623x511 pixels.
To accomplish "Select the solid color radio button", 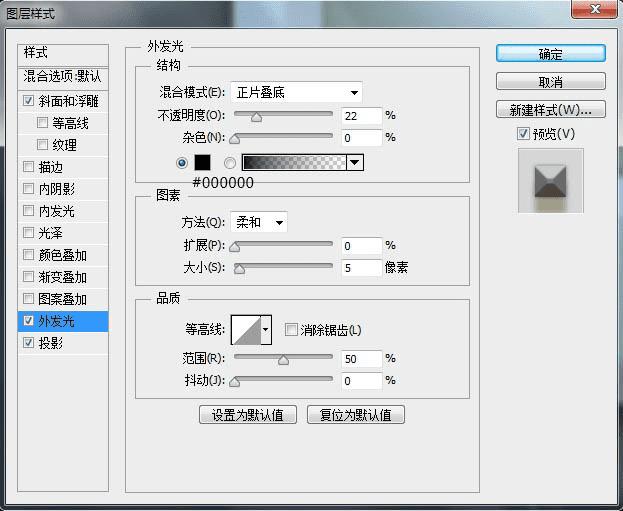I will pyautogui.click(x=182, y=163).
